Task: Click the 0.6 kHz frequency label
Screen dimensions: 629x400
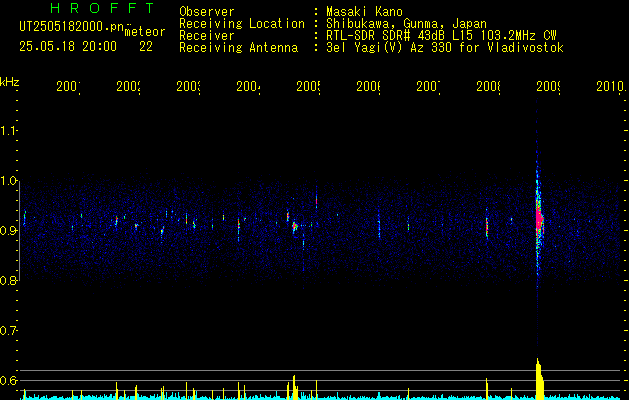Action: [9, 380]
